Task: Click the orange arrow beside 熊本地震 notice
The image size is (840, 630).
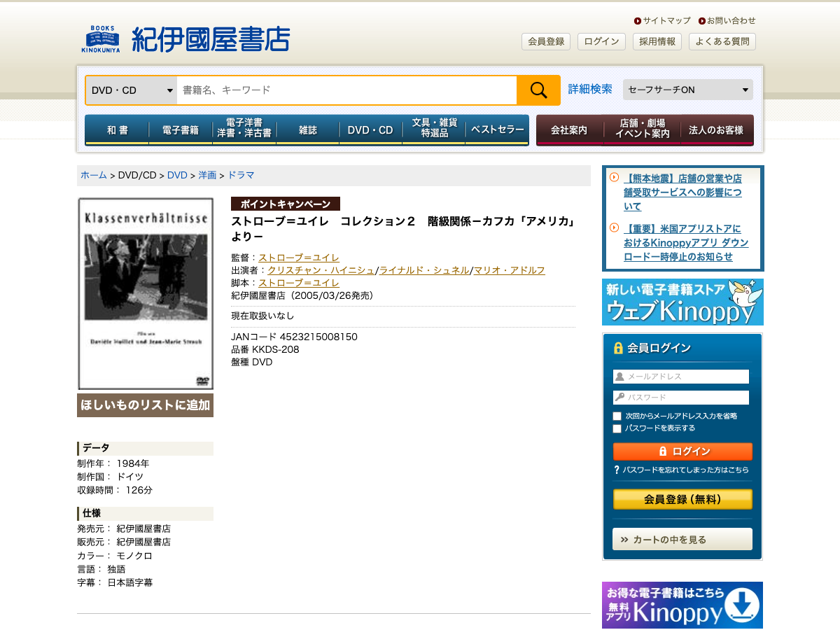Action: tap(614, 178)
